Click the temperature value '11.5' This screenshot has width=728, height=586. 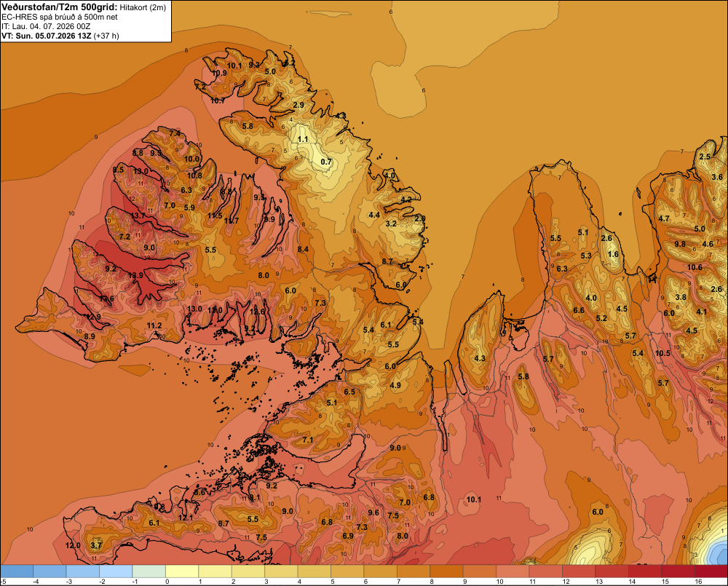pyautogui.click(x=215, y=216)
